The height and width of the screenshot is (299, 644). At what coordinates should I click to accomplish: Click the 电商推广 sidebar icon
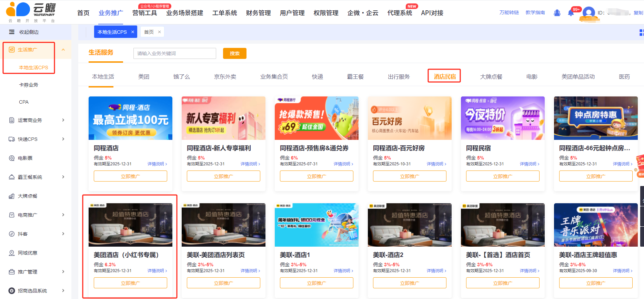pos(12,215)
